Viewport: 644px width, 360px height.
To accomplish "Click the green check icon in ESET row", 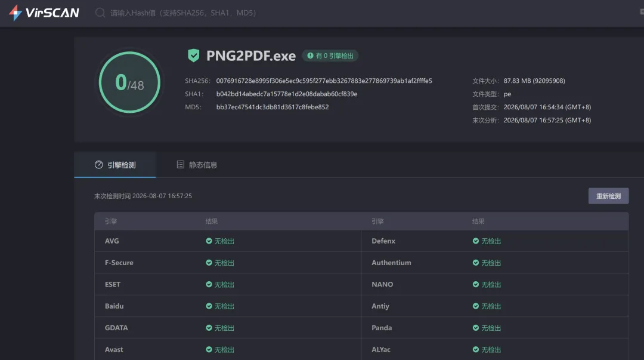I will [209, 284].
